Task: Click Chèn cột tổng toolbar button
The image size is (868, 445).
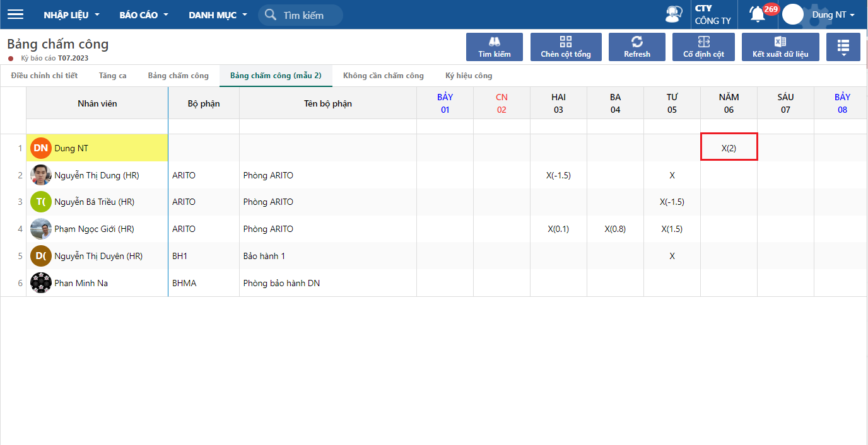Action: click(566, 47)
